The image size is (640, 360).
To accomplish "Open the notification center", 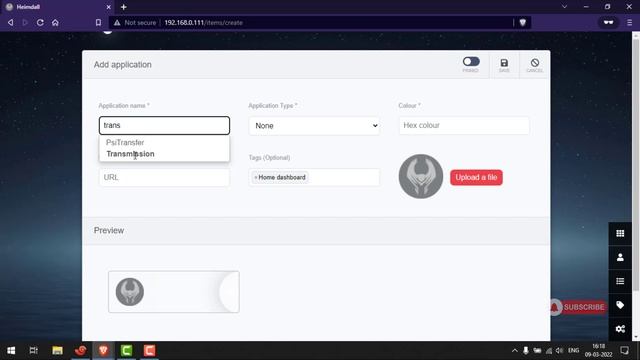I will click(624, 351).
